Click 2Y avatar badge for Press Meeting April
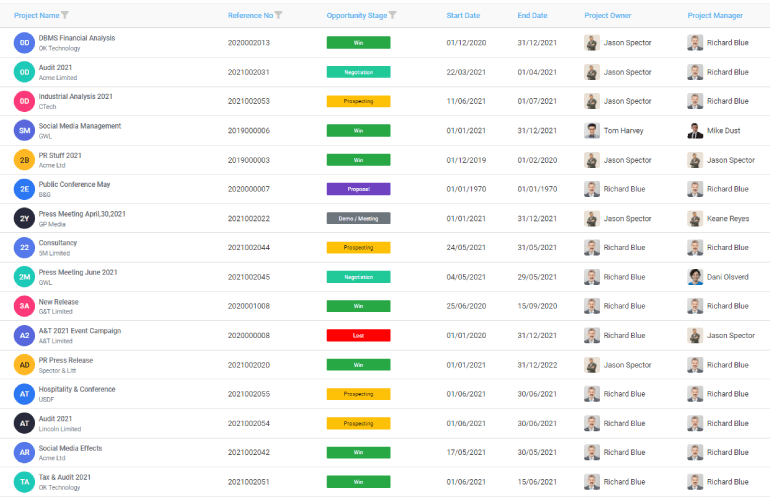The width and height of the screenshot is (770, 500). pyautogui.click(x=24, y=219)
